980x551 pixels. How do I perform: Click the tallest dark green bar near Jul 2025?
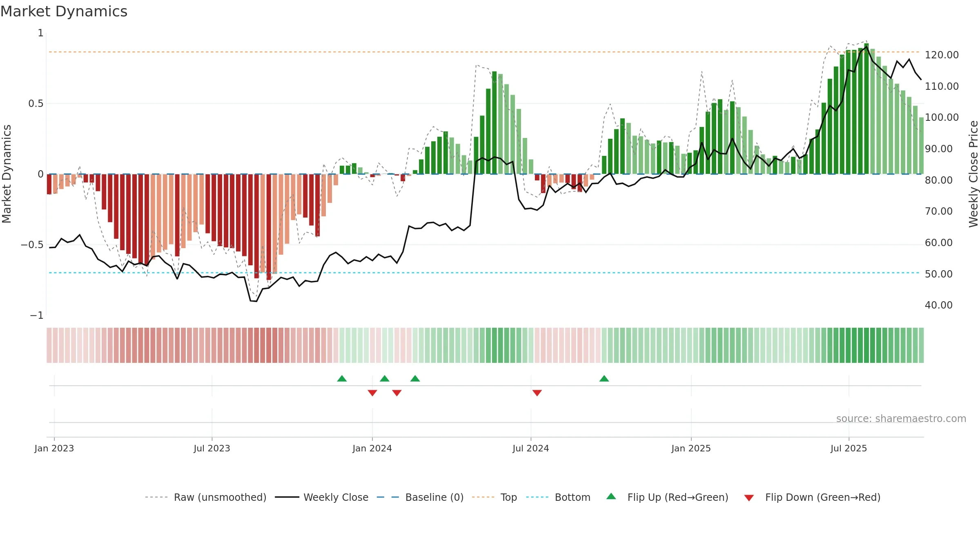coord(866,109)
